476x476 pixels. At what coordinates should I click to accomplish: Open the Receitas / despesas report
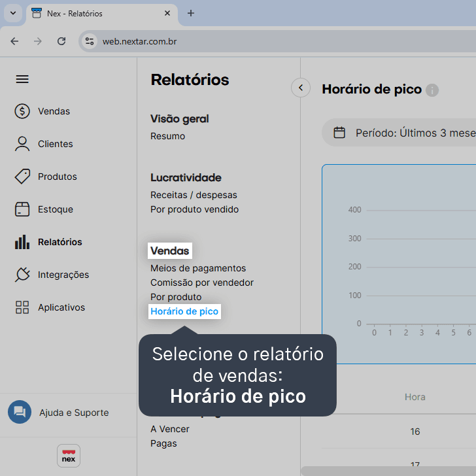194,195
